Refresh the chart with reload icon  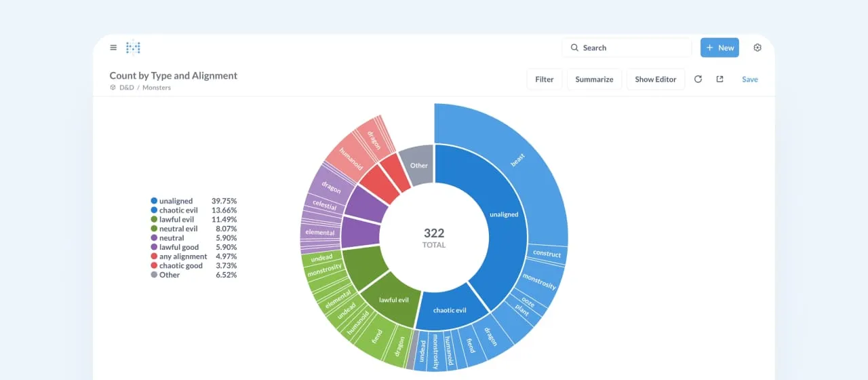click(698, 79)
